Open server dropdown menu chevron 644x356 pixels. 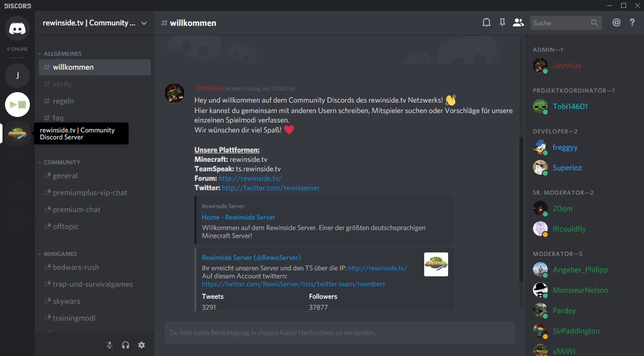click(144, 23)
